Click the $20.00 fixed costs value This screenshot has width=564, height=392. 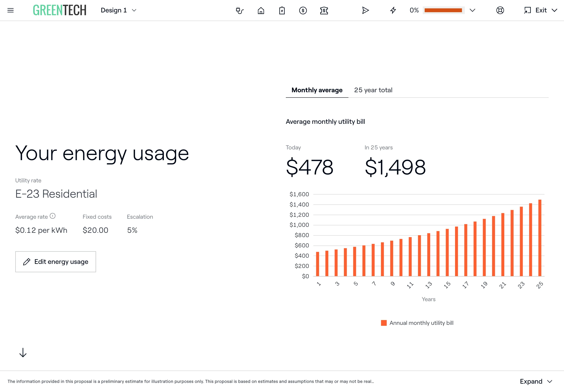coord(95,230)
